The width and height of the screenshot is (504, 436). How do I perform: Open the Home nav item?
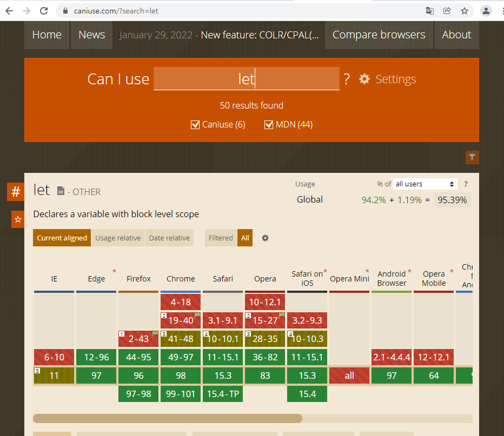pos(47,35)
